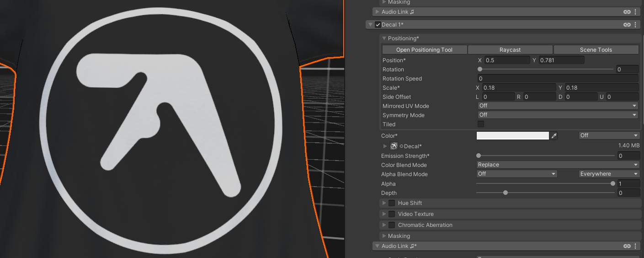Screen dimensions: 644x258
Task: Expand the Masking section below Chromatic Aberration
Action: (x=384, y=236)
